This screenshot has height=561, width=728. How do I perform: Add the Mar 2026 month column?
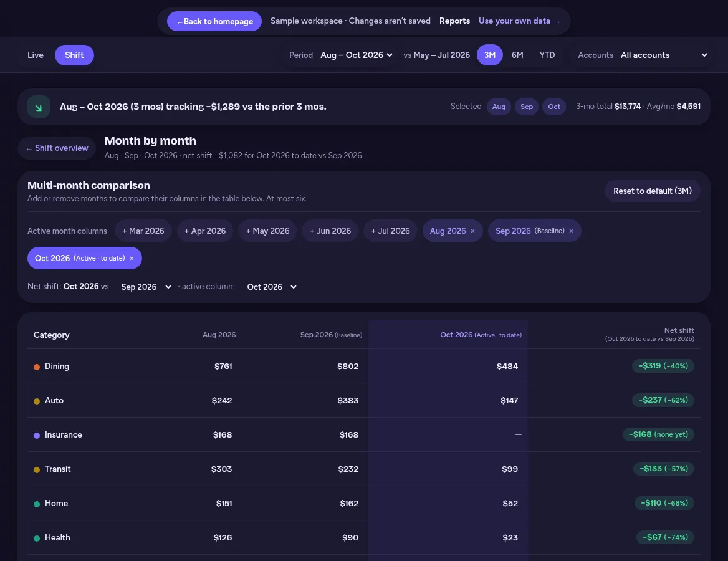click(143, 231)
